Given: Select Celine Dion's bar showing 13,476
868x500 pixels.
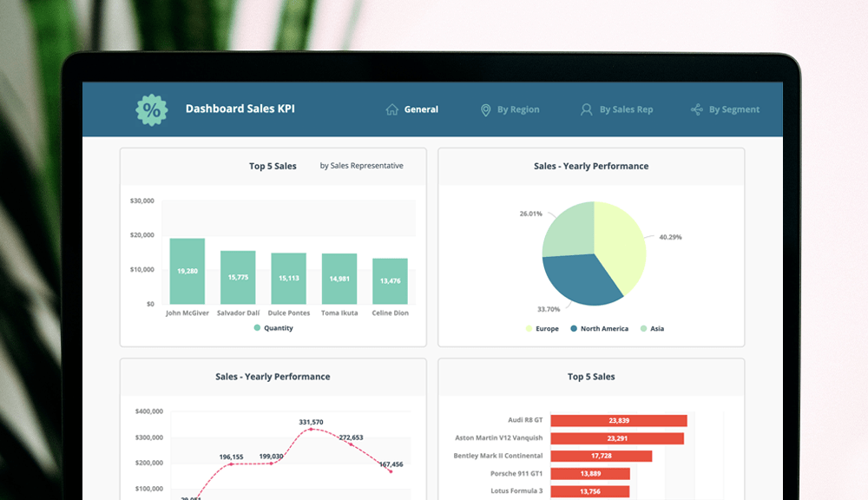Looking at the screenshot, I should pyautogui.click(x=391, y=281).
